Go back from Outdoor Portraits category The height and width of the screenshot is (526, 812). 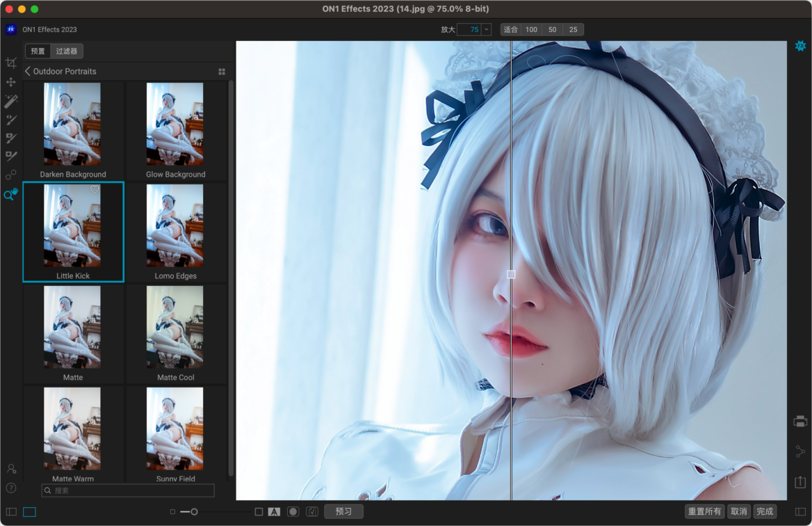pos(27,71)
